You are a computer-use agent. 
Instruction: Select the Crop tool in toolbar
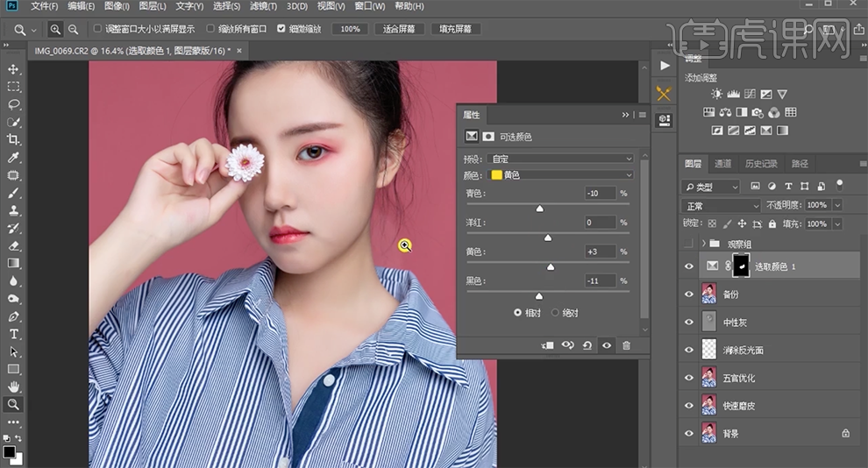pos(13,139)
